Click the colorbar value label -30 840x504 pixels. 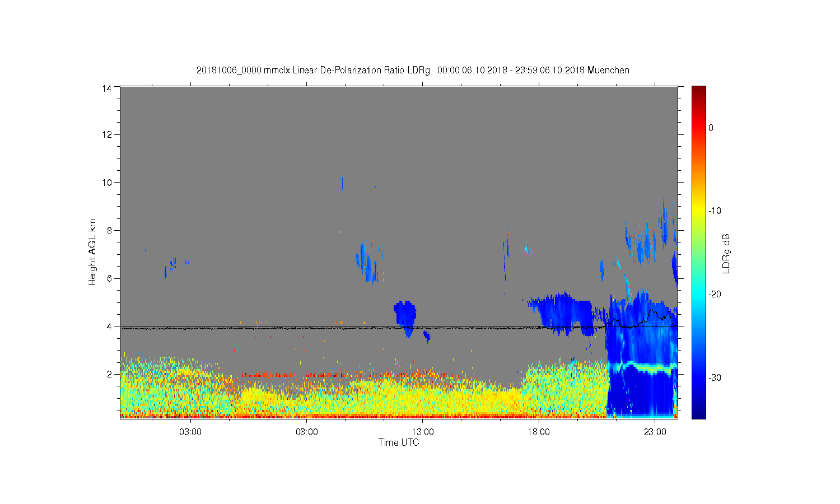(715, 378)
